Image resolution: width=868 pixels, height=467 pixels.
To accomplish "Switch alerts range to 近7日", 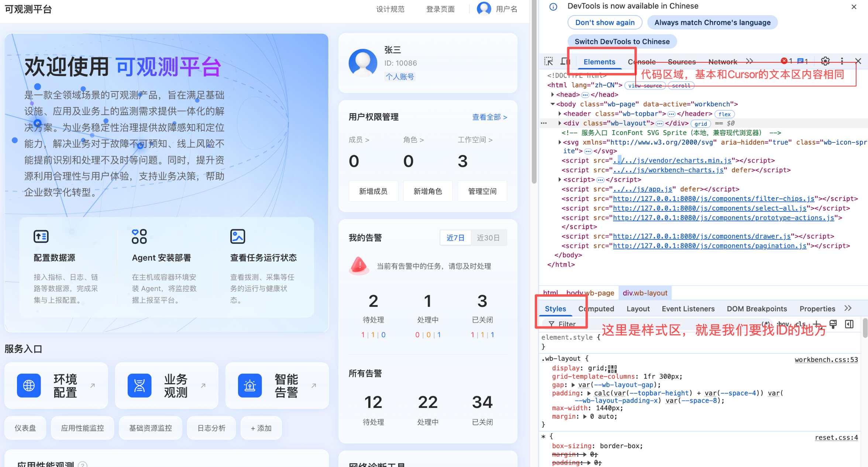I will pyautogui.click(x=455, y=238).
